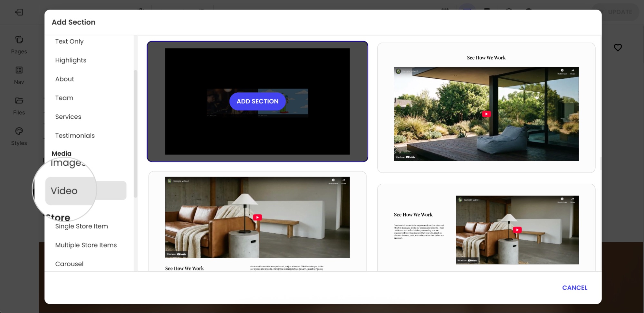The height and width of the screenshot is (313, 644).
Task: Select Highlights section category
Action: click(x=71, y=60)
